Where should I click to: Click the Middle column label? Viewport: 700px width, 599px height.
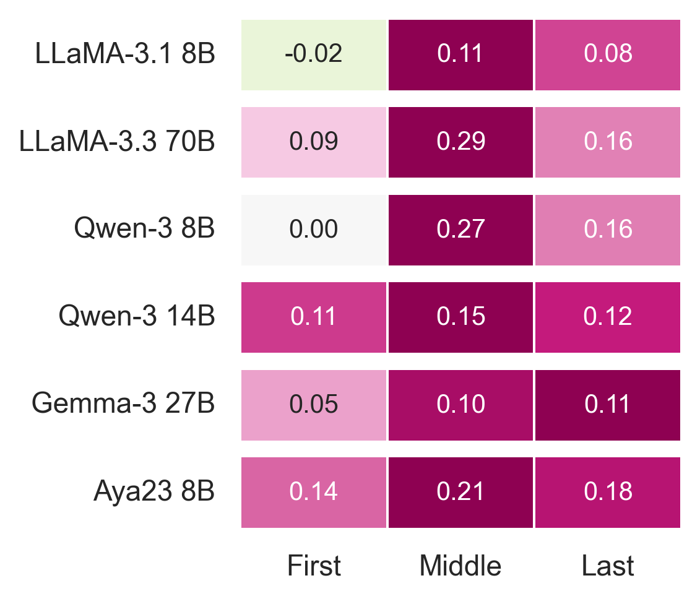point(460,566)
